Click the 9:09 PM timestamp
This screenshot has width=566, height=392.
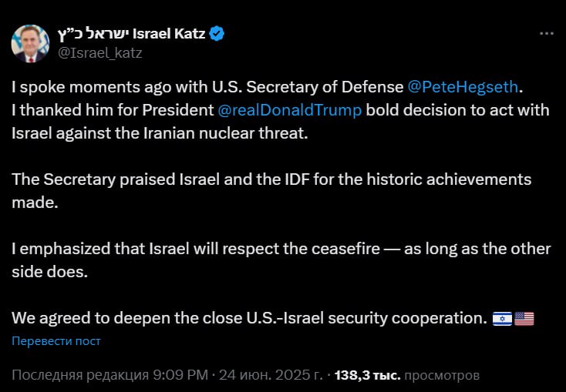180,375
